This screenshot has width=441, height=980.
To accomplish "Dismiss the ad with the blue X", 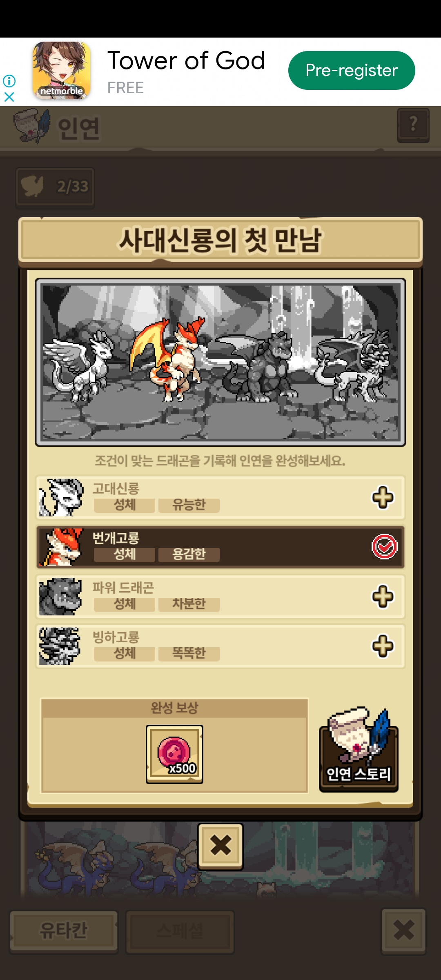I will tap(9, 97).
